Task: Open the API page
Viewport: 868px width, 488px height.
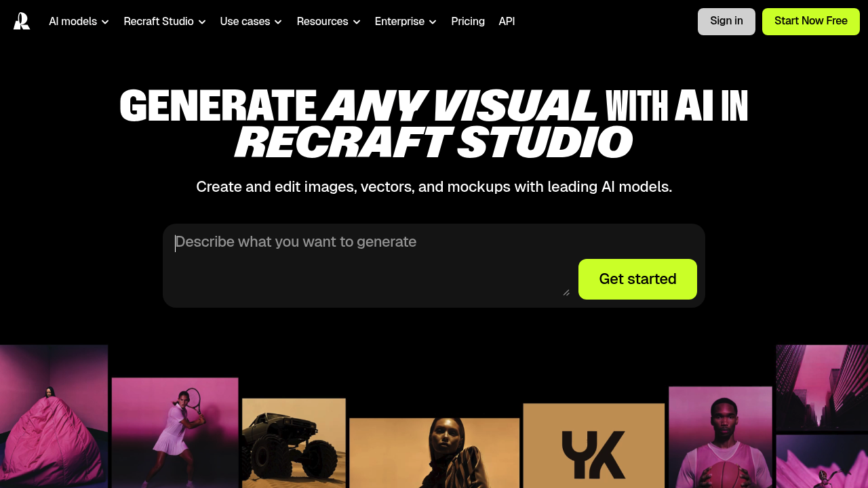Action: pos(507,22)
